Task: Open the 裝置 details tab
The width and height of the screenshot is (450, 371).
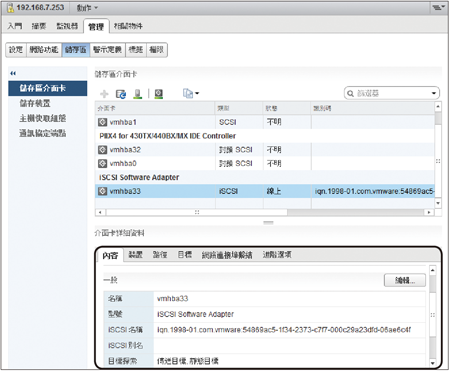Action: click(x=135, y=255)
